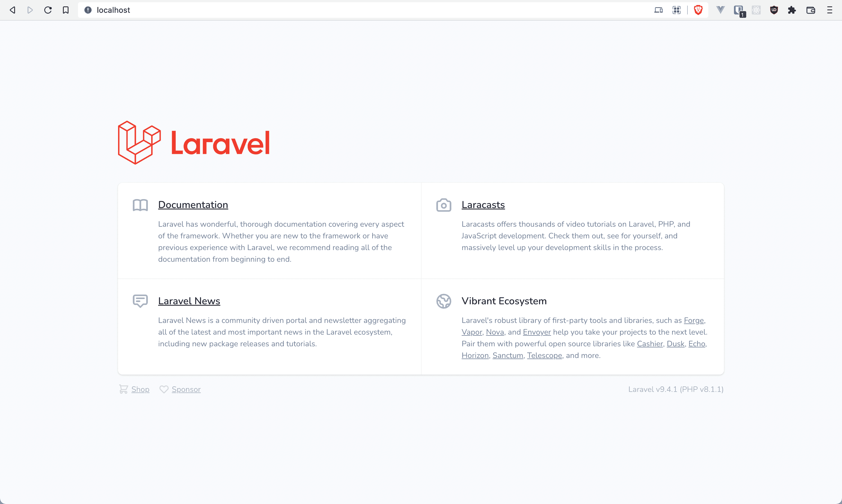Expand the browser tab overview
Viewport: 842px width, 504px height.
pos(677,10)
